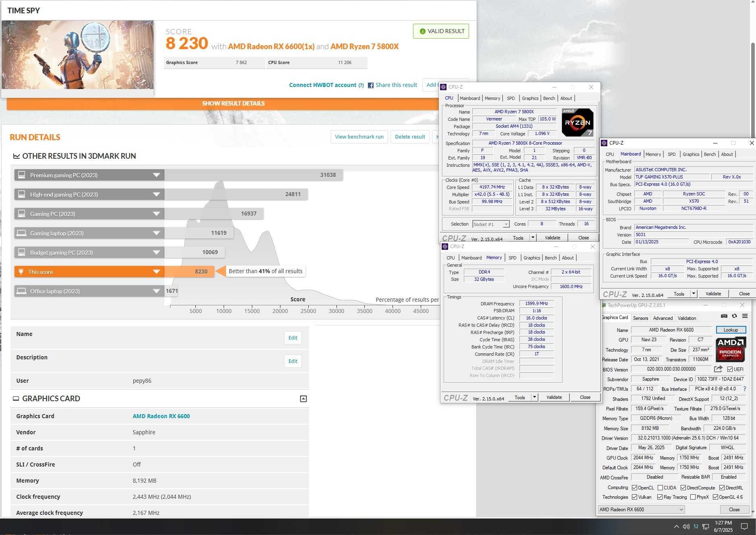Toggle the Vulkan checkbox
Viewport: 756px width, 535px height.
634,497
